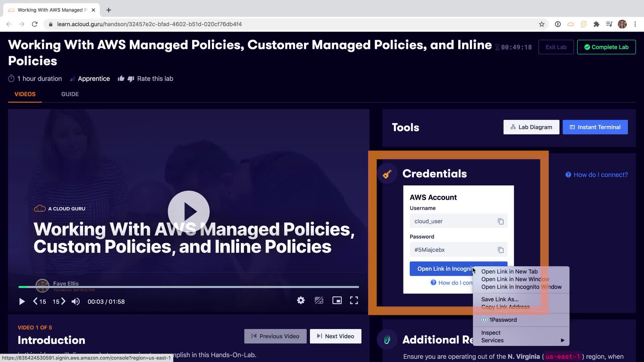Image resolution: width=644 pixels, height=362 pixels.
Task: Open Chrome three-dot menu
Action: tap(635, 24)
